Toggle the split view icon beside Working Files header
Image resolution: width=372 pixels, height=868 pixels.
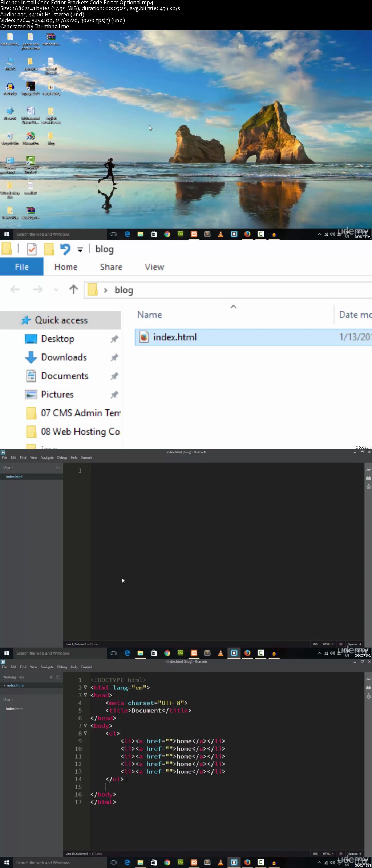click(58, 677)
